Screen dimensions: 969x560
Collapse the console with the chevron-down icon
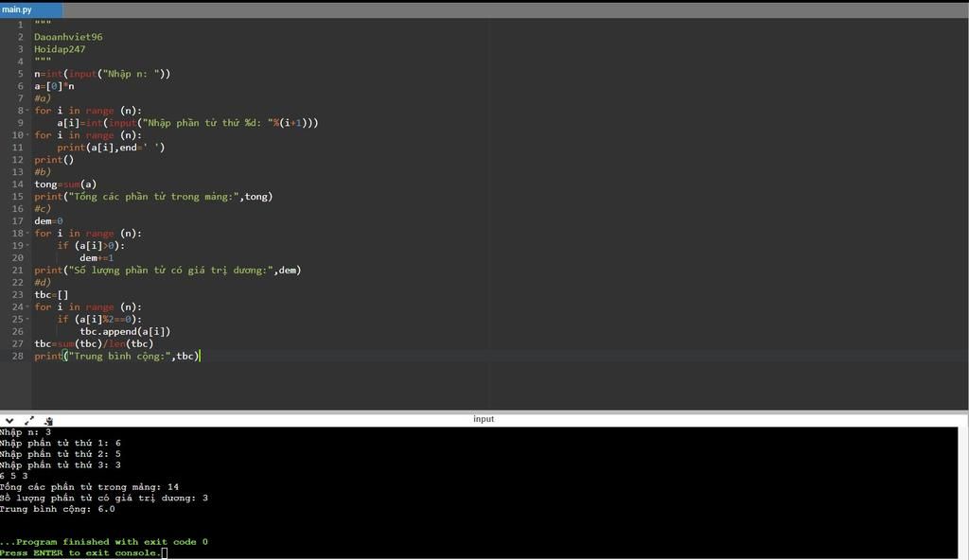(9, 421)
